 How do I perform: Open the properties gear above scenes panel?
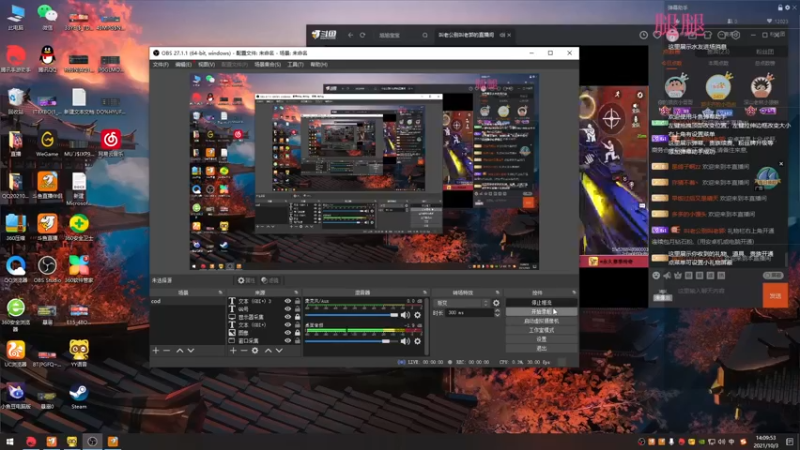246,280
